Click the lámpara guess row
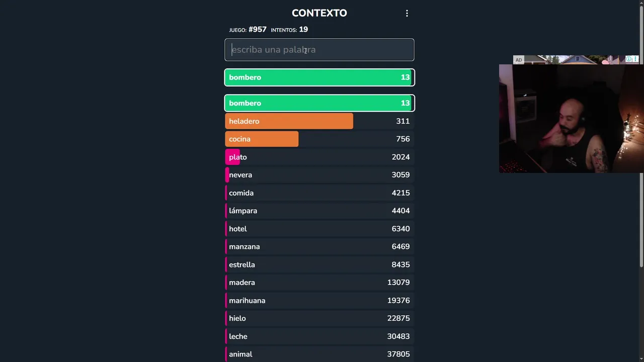The width and height of the screenshot is (644, 362). (319, 211)
